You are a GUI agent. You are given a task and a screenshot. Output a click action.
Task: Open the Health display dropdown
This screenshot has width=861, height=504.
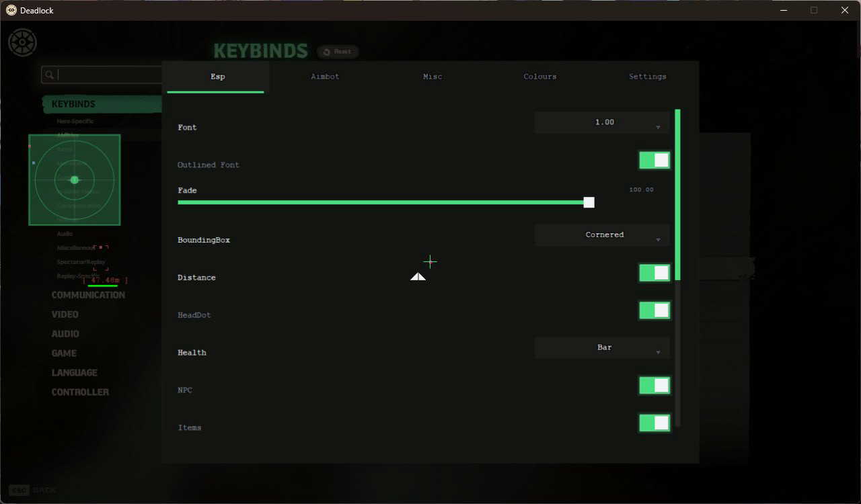[603, 348]
